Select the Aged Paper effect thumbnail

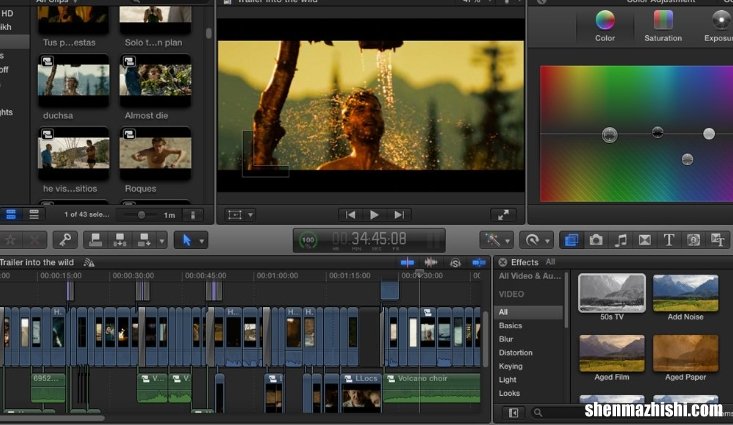tap(685, 353)
